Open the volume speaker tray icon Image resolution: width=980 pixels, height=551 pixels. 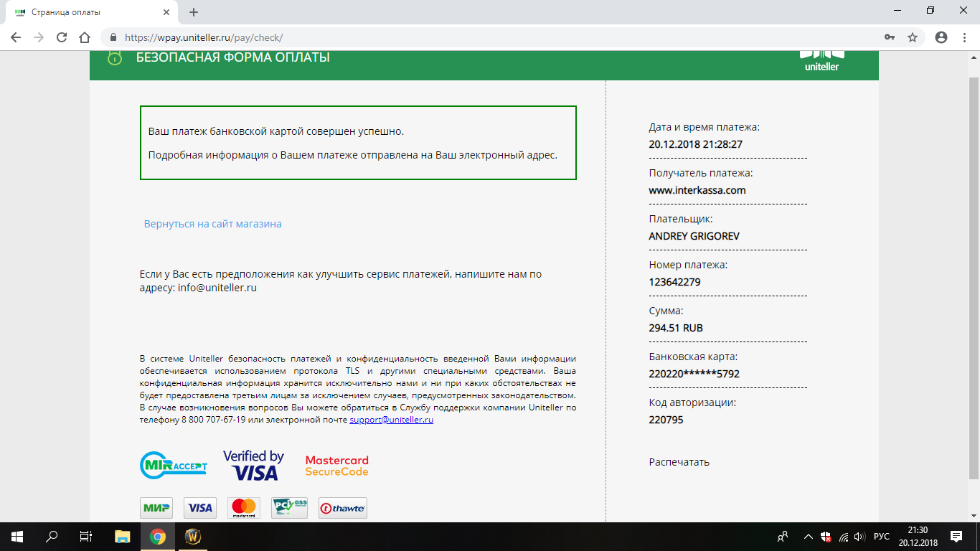pyautogui.click(x=860, y=537)
